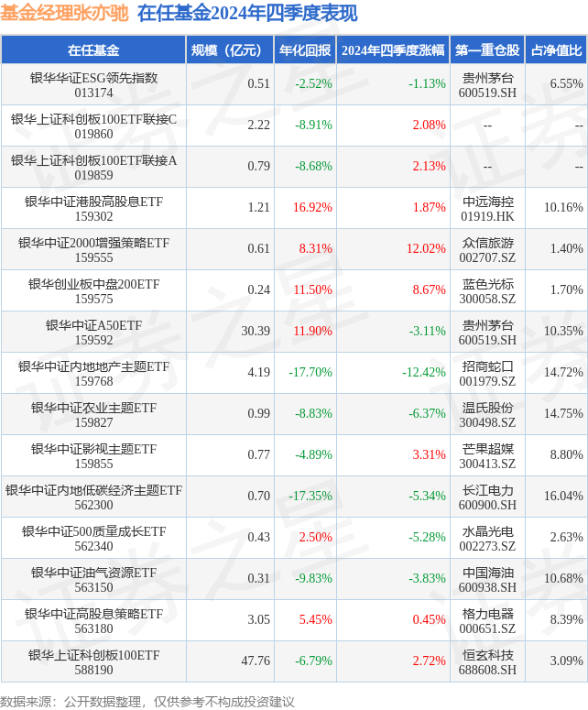The width and height of the screenshot is (588, 710).
Task: Select stock 招商蛇口 001979.SZ
Action: pos(487,373)
